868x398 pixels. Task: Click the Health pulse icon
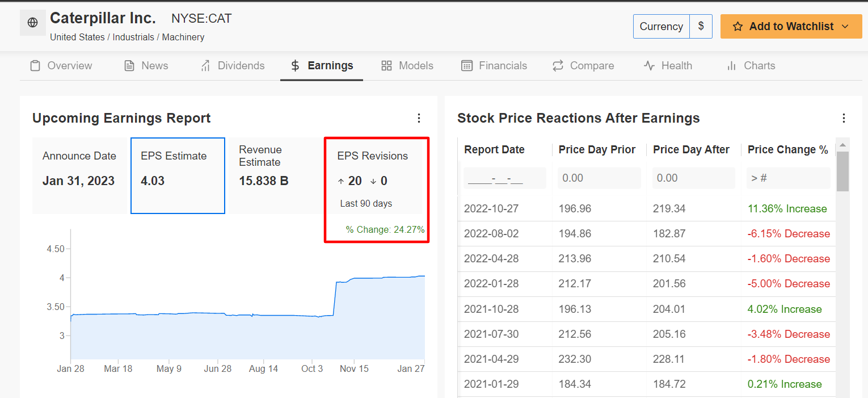(650, 66)
